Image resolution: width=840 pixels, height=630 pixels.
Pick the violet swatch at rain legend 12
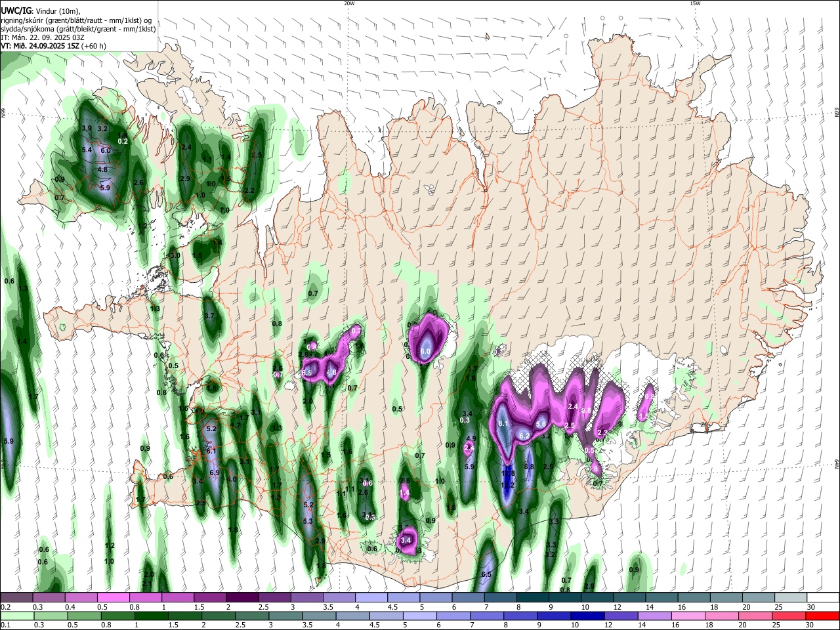point(620,616)
